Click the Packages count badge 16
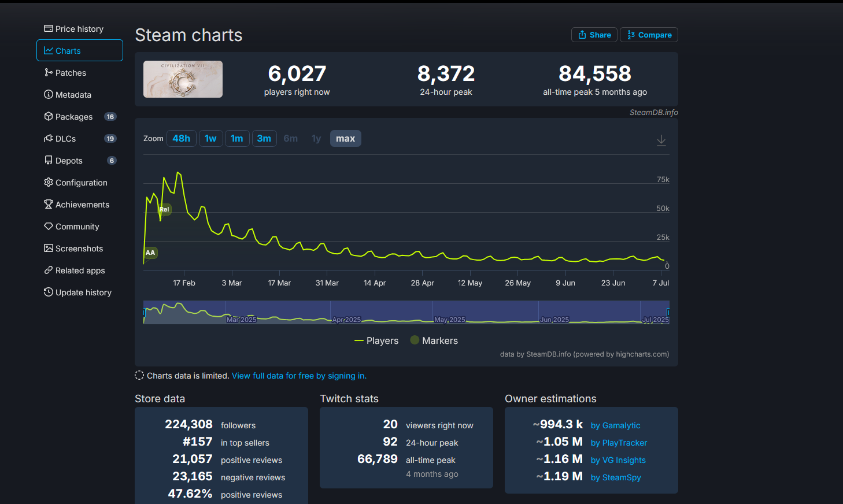The image size is (843, 504). pos(110,117)
